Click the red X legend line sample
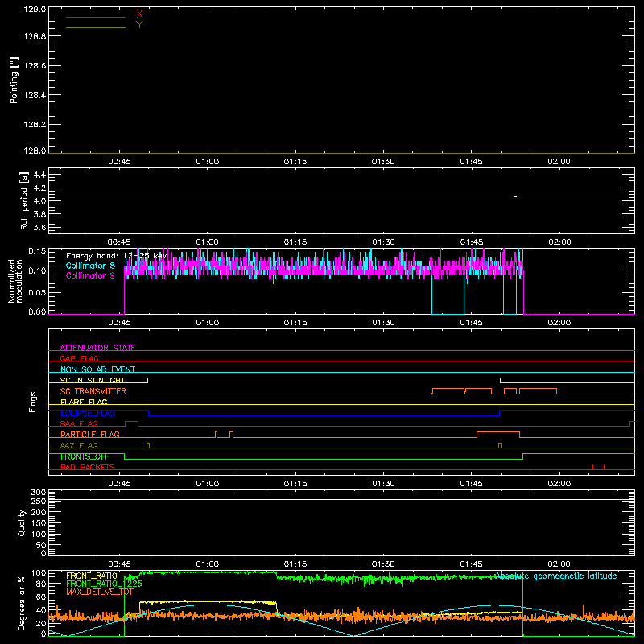The height and width of the screenshot is (644, 644). pyautogui.click(x=96, y=17)
